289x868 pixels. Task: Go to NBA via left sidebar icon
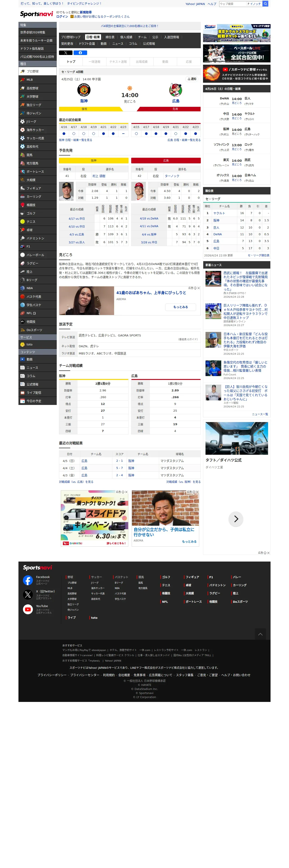(23, 288)
